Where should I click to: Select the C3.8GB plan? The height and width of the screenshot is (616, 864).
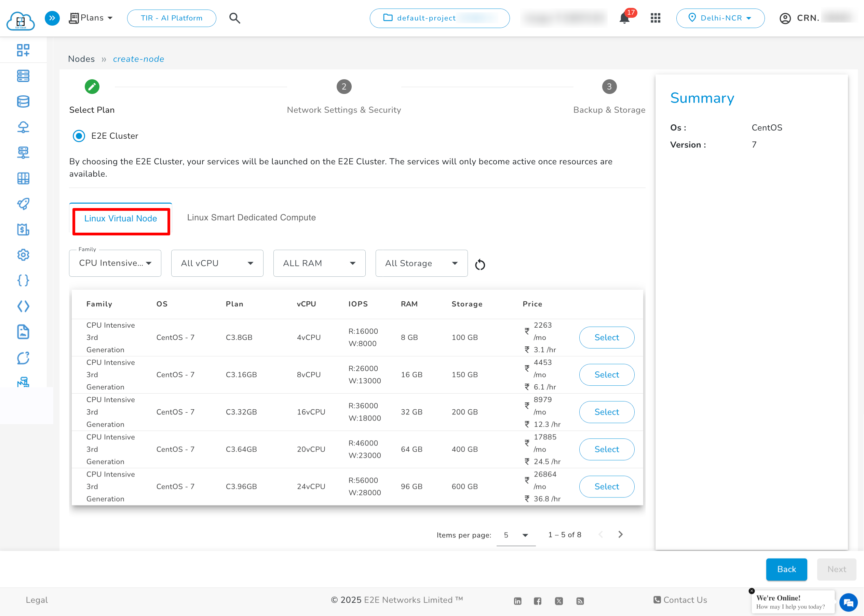click(606, 338)
